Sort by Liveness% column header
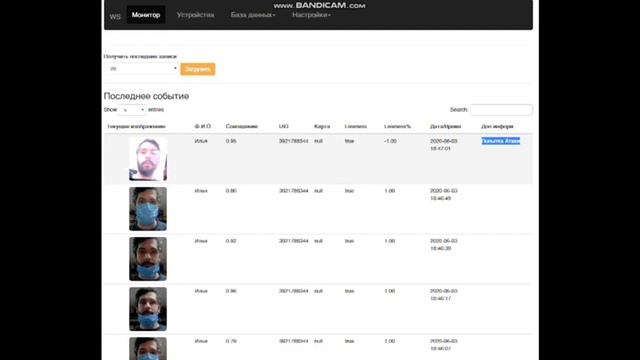Image resolution: width=640 pixels, height=360 pixels. coord(397,127)
